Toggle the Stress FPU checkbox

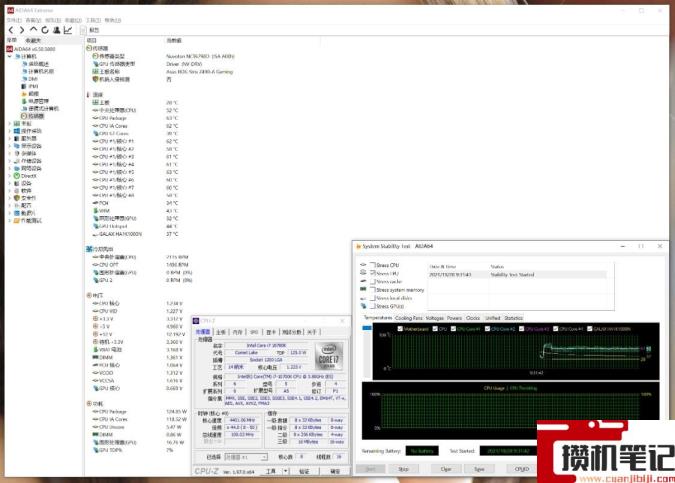coord(373,273)
